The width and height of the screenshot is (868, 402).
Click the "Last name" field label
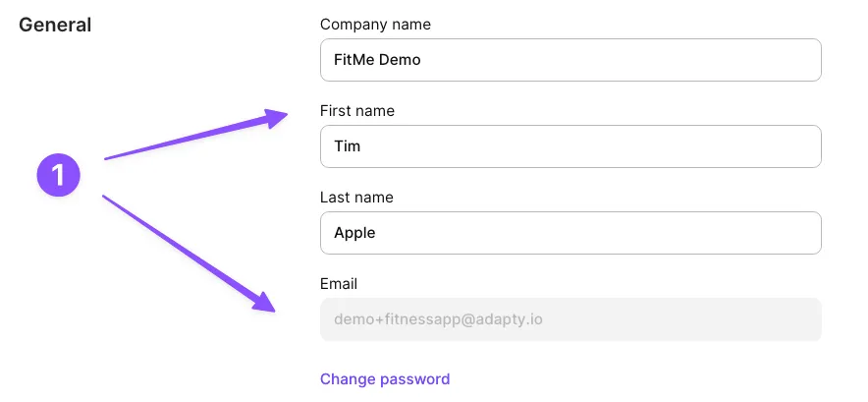tap(356, 198)
